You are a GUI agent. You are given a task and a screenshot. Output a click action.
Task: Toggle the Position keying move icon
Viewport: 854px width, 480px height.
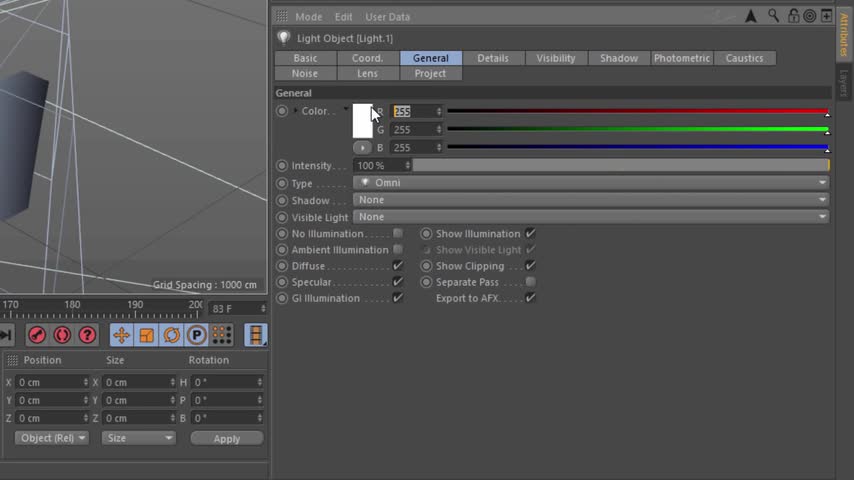[121, 335]
